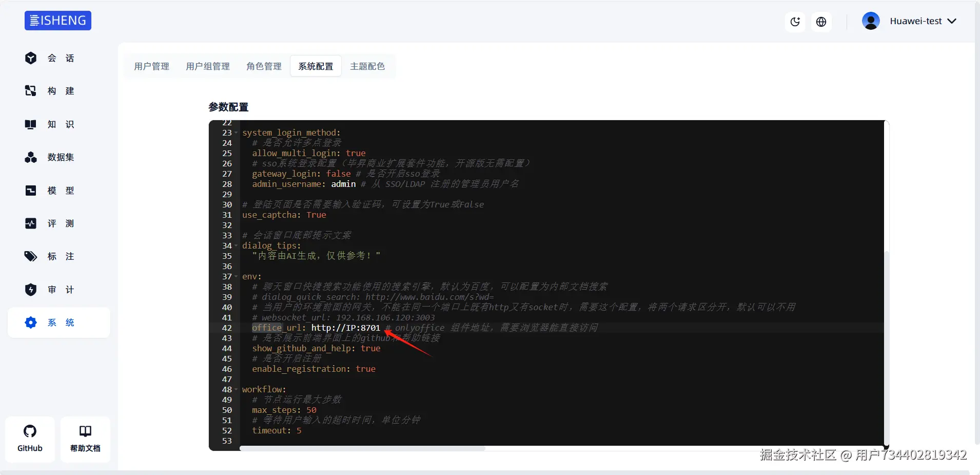This screenshot has height=475, width=980.
Task: Click the use_captcha: True line
Action: 284,215
